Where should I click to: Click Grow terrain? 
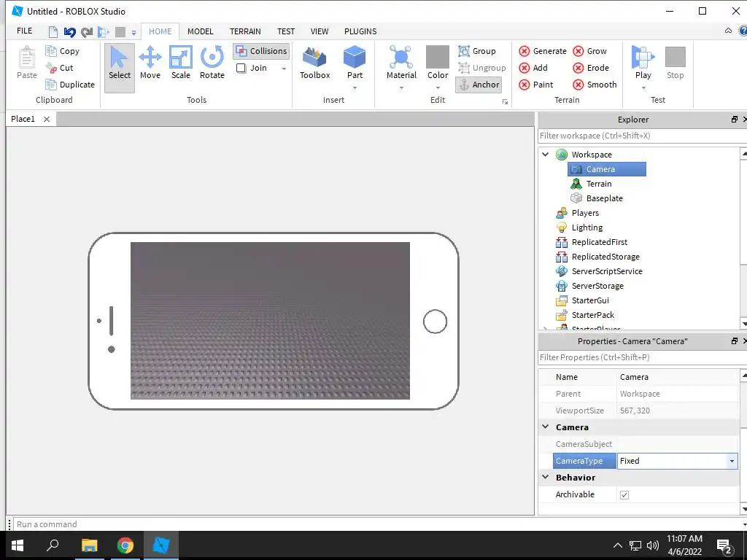(589, 51)
